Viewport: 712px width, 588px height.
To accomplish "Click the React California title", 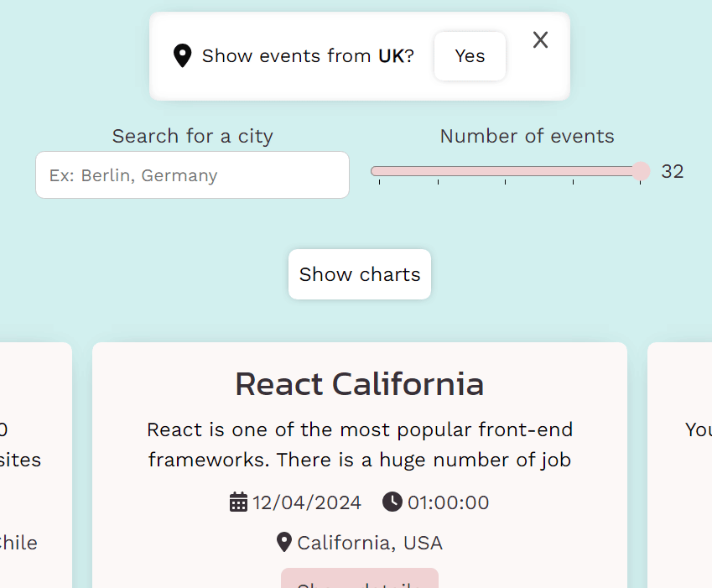I will click(x=360, y=384).
